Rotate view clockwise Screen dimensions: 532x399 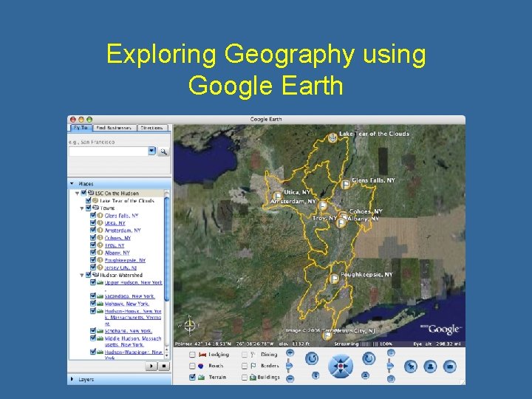click(369, 358)
